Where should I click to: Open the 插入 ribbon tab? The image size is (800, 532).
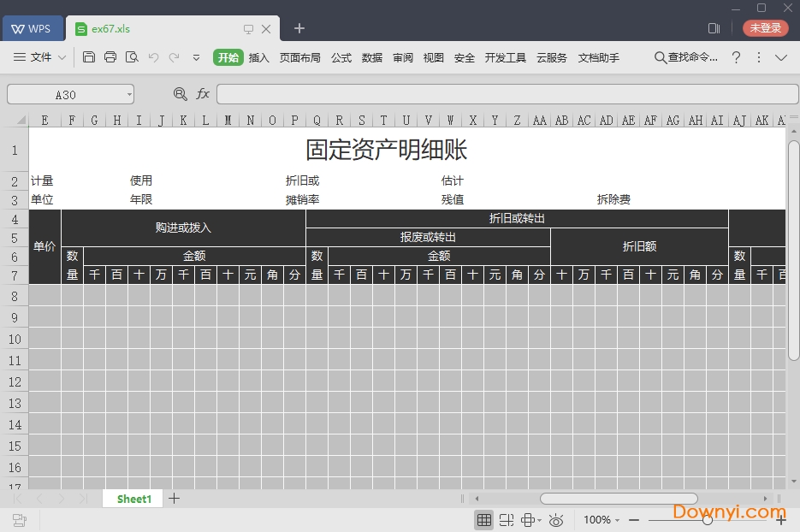258,57
